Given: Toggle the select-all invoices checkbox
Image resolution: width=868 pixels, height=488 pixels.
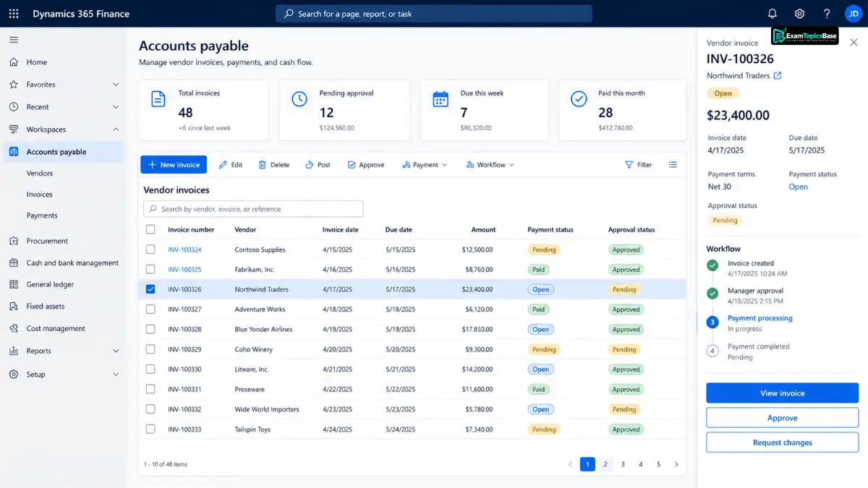Looking at the screenshot, I should point(150,229).
